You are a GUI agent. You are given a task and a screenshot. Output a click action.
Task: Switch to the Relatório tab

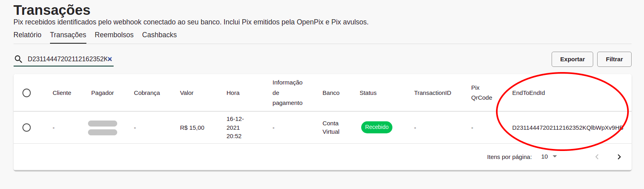[27, 35]
